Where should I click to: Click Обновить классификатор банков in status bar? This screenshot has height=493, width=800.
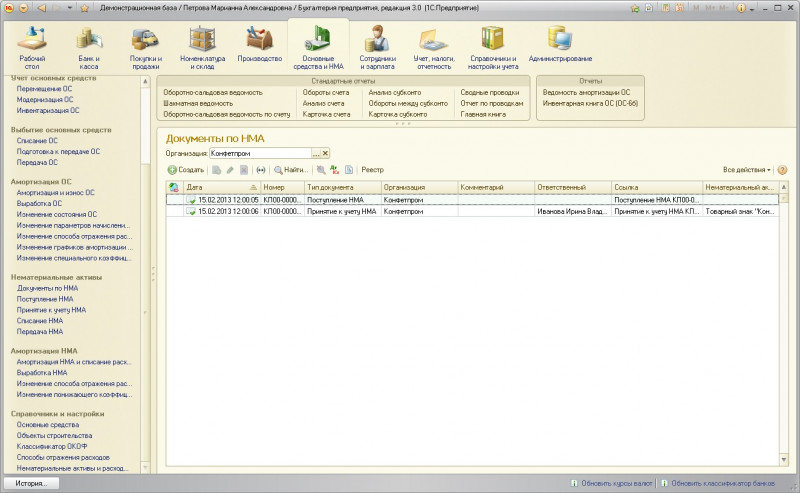click(723, 483)
